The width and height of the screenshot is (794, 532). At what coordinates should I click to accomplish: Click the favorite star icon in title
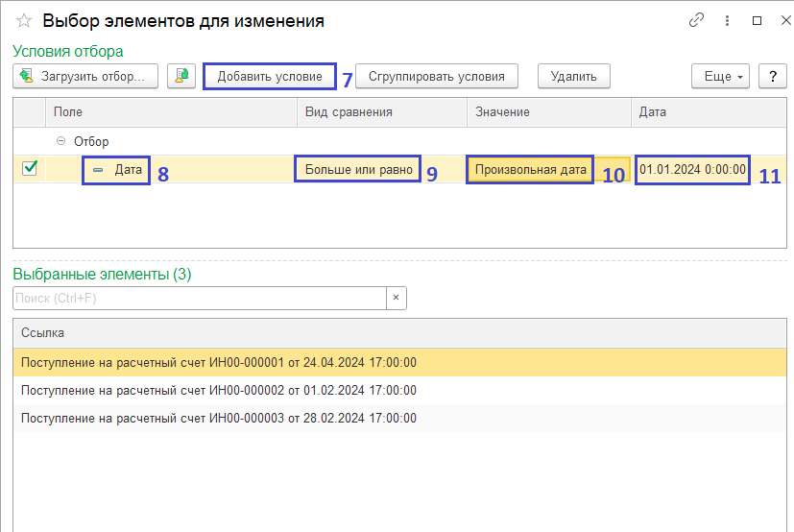click(x=24, y=20)
